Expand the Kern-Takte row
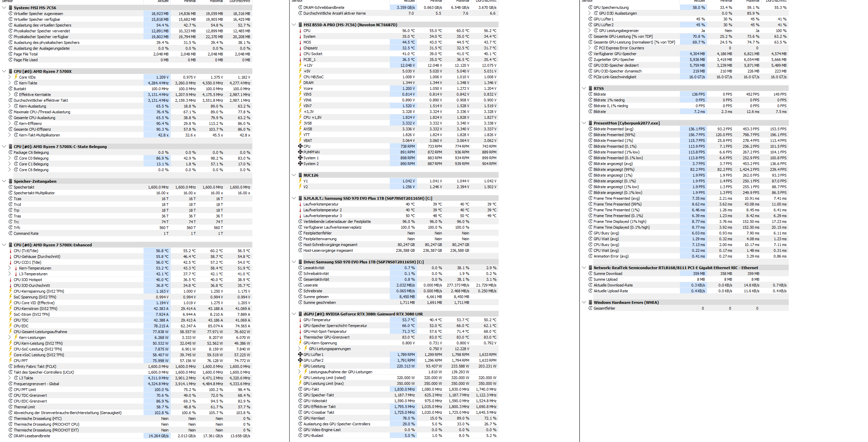The height and width of the screenshot is (442, 868). [10, 83]
